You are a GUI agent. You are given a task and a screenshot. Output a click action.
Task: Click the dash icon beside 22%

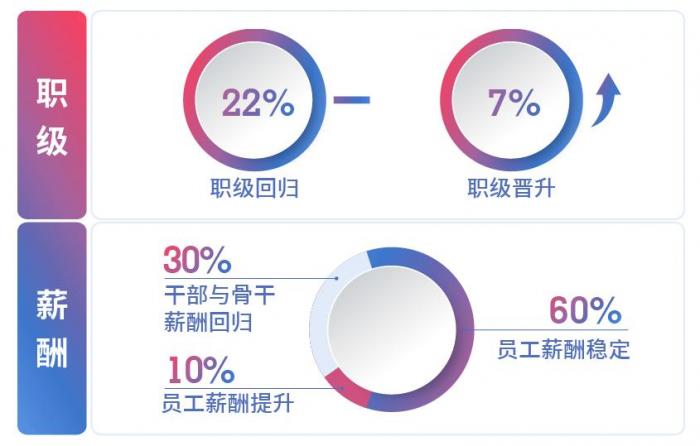pos(351,100)
